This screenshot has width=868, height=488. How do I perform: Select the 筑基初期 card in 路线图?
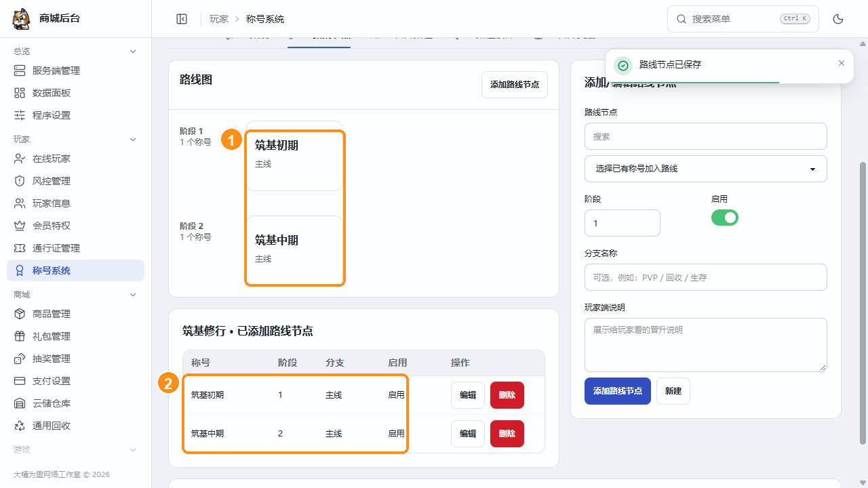click(294, 156)
